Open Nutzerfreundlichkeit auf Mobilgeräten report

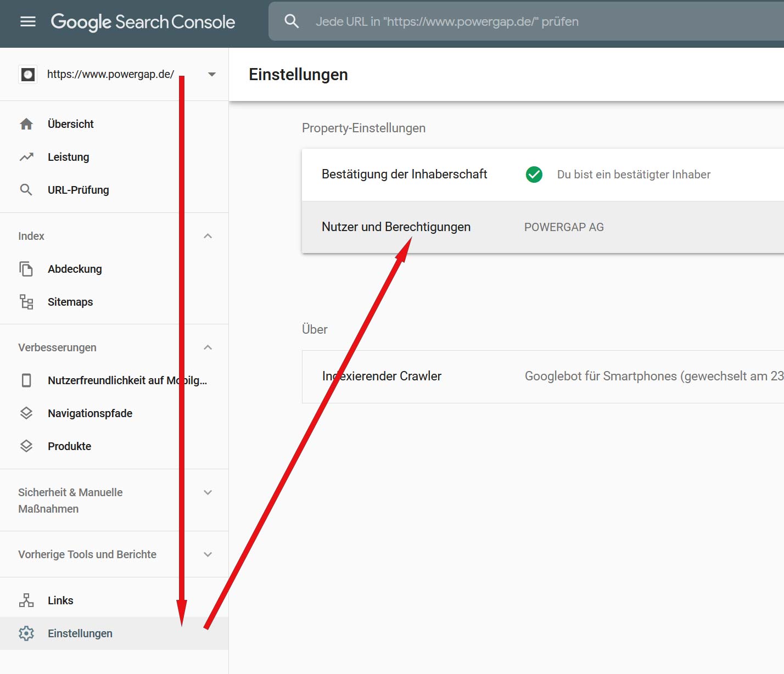[x=114, y=380]
